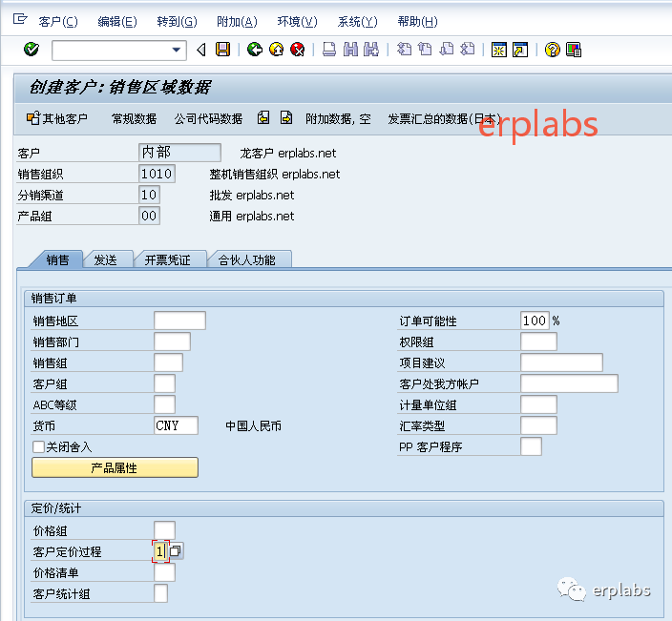Viewport: 672px width, 621px height.
Task: Click the next tab page icon
Action: [285, 117]
